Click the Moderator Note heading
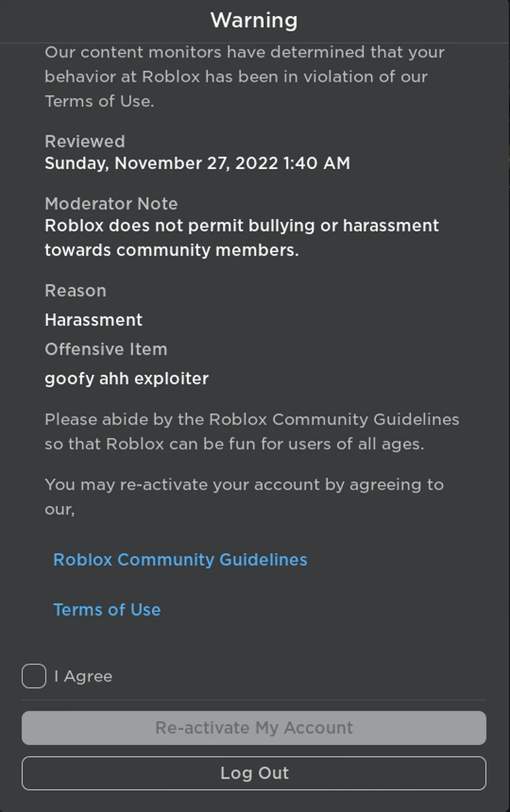This screenshot has height=812, width=510. click(111, 203)
